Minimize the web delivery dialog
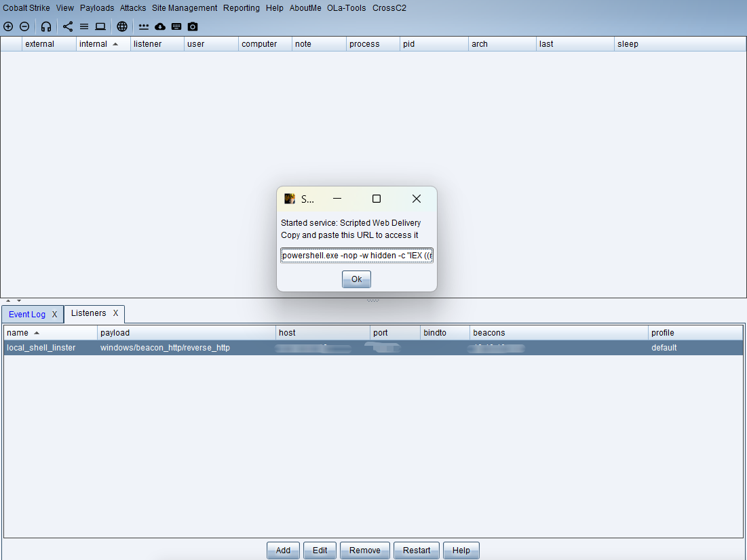747x560 pixels. click(337, 199)
